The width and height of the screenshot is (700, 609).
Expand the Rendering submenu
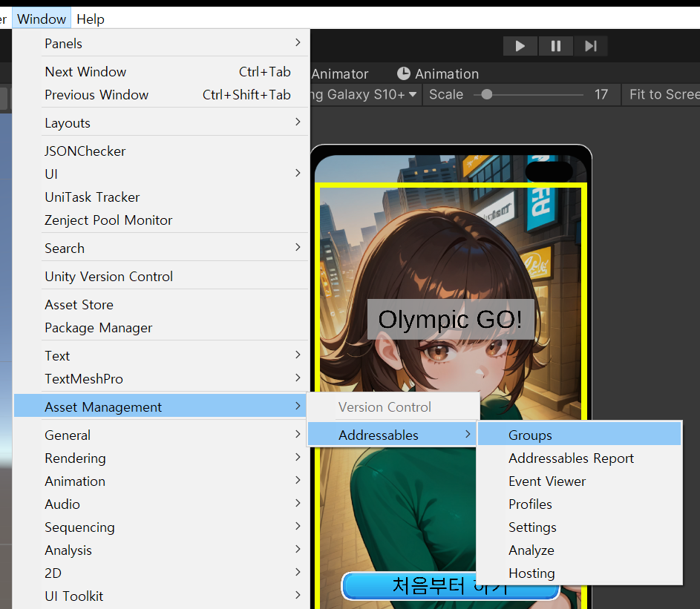[162, 458]
